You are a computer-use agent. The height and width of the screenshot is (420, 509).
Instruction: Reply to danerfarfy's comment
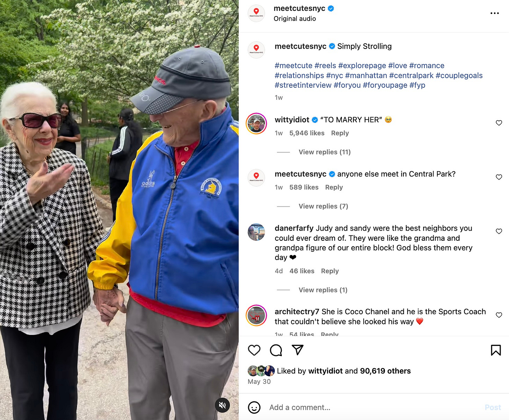(x=330, y=271)
